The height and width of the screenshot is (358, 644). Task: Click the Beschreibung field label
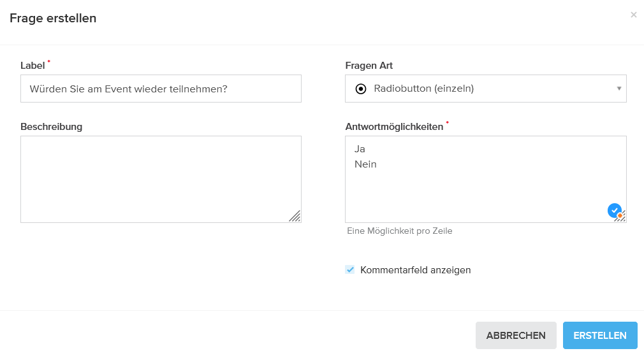pos(51,127)
